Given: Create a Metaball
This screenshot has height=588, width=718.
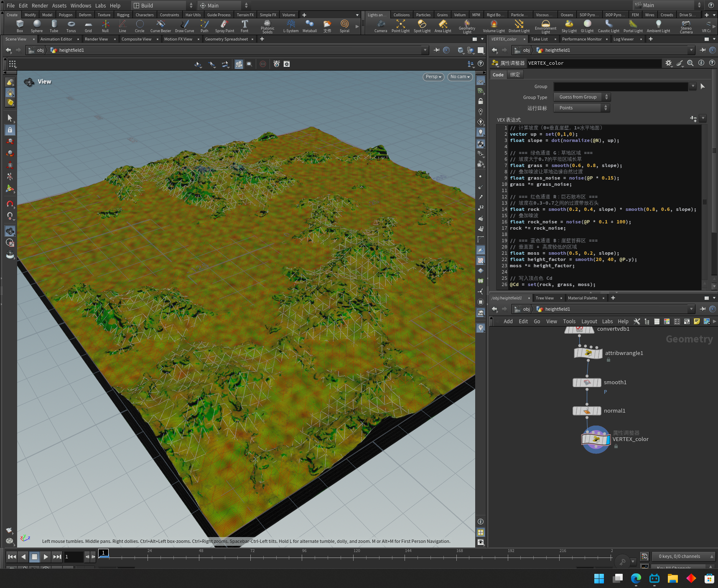Looking at the screenshot, I should [x=310, y=26].
